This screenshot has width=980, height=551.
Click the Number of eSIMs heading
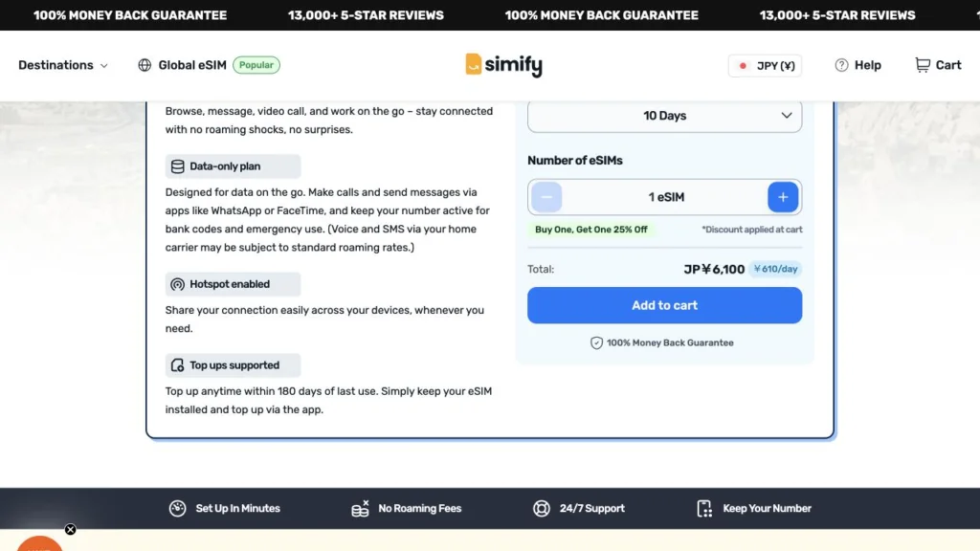pos(575,161)
